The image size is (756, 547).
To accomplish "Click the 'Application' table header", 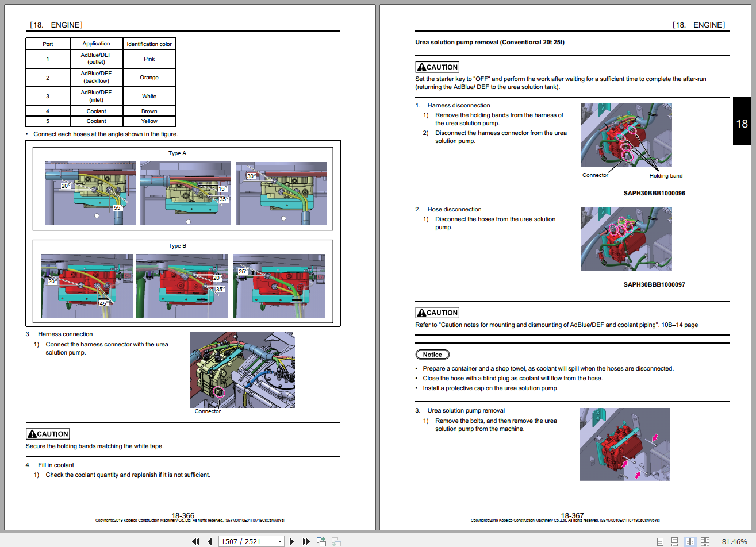I will 96,44.
